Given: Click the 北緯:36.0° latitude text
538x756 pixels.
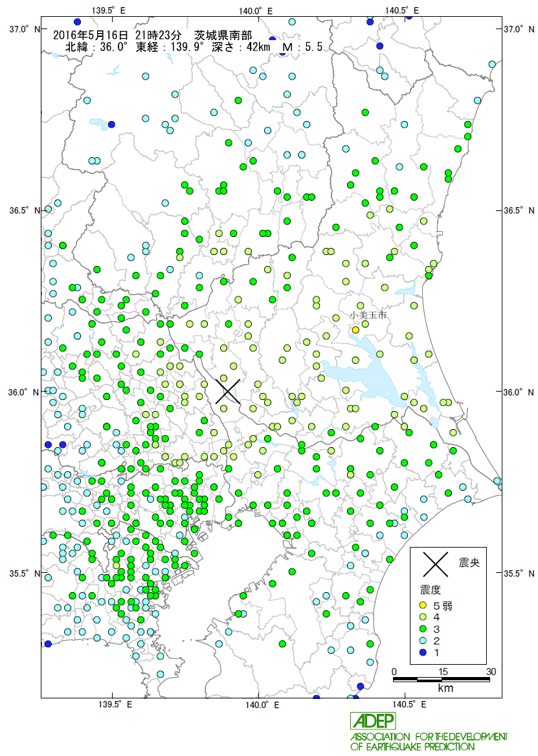Looking at the screenshot, I should [97, 47].
